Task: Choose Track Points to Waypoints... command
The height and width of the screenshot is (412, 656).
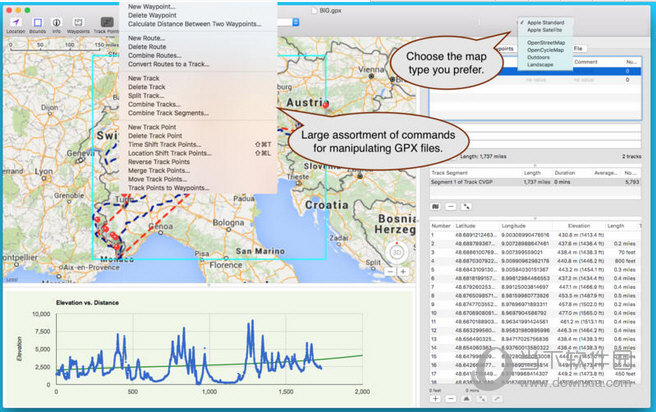Action: [x=169, y=188]
